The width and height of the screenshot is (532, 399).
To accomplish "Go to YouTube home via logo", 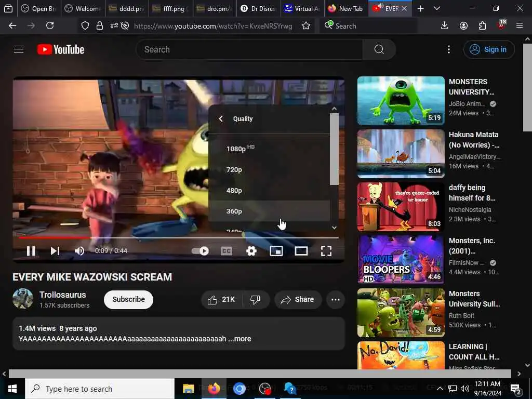I will point(61,49).
